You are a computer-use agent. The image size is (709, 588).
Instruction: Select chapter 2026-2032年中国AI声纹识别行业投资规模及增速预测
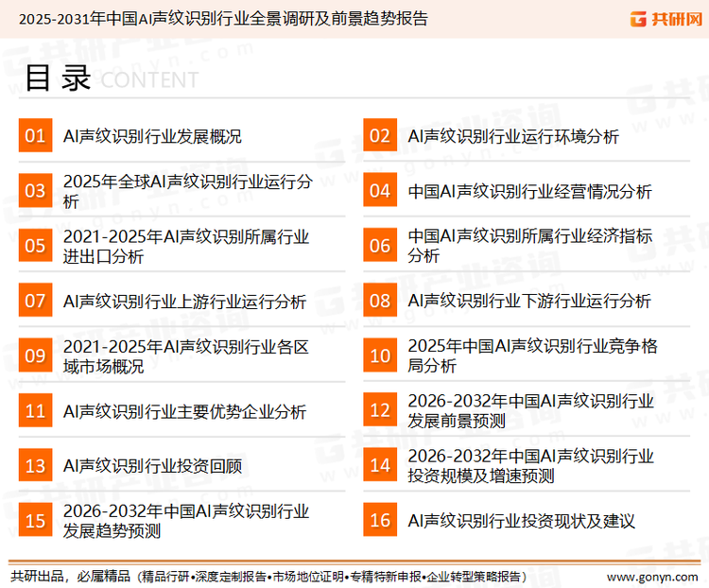[x=531, y=466]
